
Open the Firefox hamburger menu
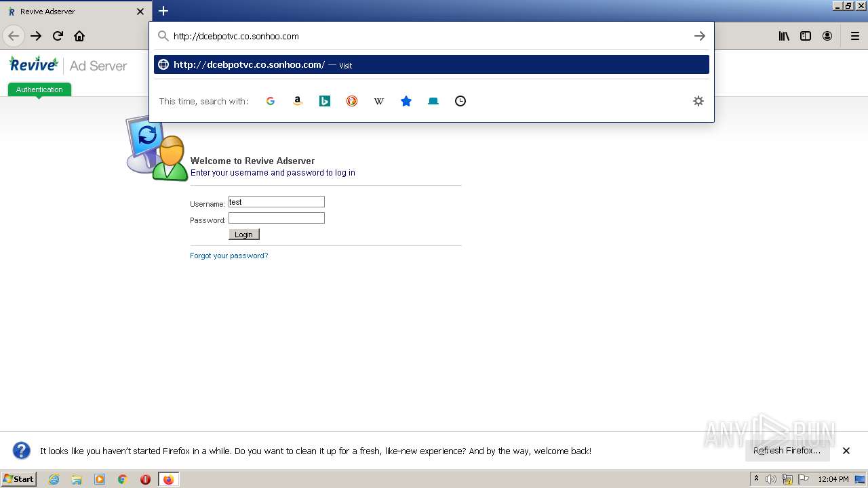coord(855,36)
